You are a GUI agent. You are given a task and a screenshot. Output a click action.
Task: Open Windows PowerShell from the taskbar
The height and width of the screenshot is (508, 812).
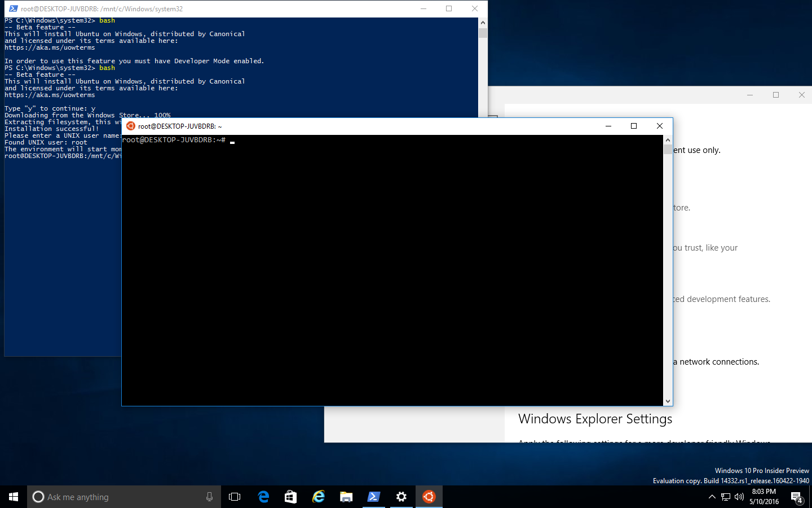pos(373,497)
